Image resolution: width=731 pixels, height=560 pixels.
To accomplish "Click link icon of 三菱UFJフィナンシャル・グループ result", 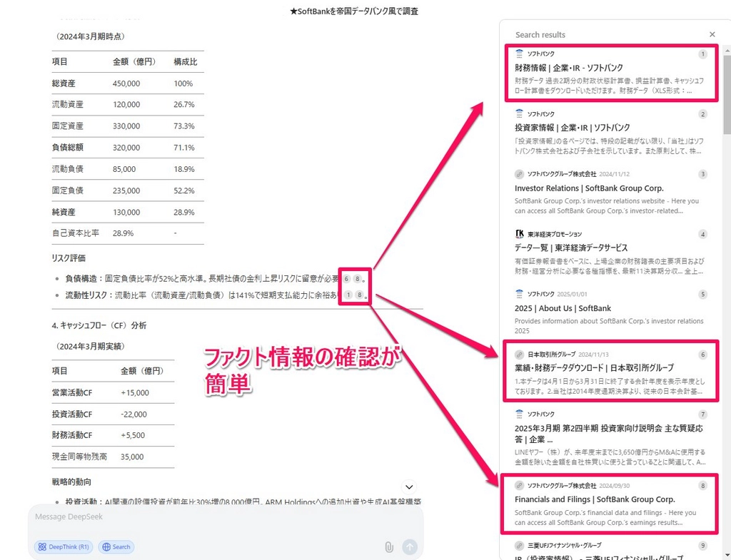I will pos(520,545).
